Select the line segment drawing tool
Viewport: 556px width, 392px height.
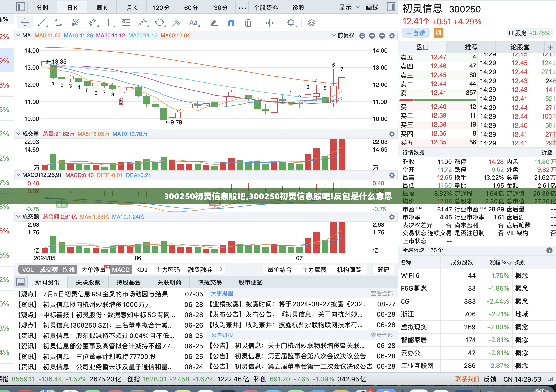(42, 23)
